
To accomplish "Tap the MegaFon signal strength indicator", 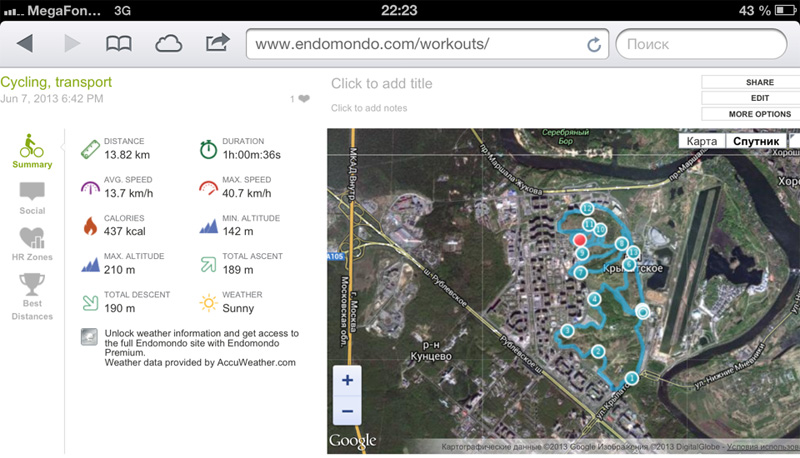I will coord(14,12).
